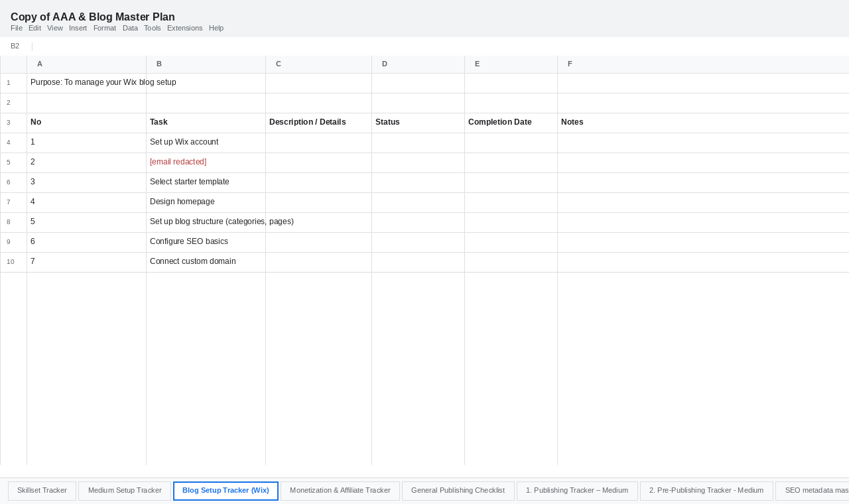This screenshot has height=504, width=849.
Task: Switch to the Medium Setup Tracker tab
Action: [125, 491]
